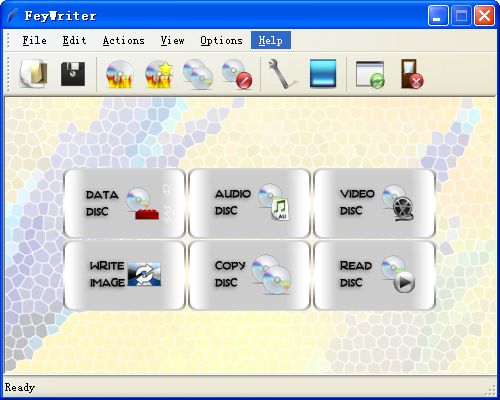The width and height of the screenshot is (500, 400).
Task: Open the Actions menu
Action: pos(123,40)
